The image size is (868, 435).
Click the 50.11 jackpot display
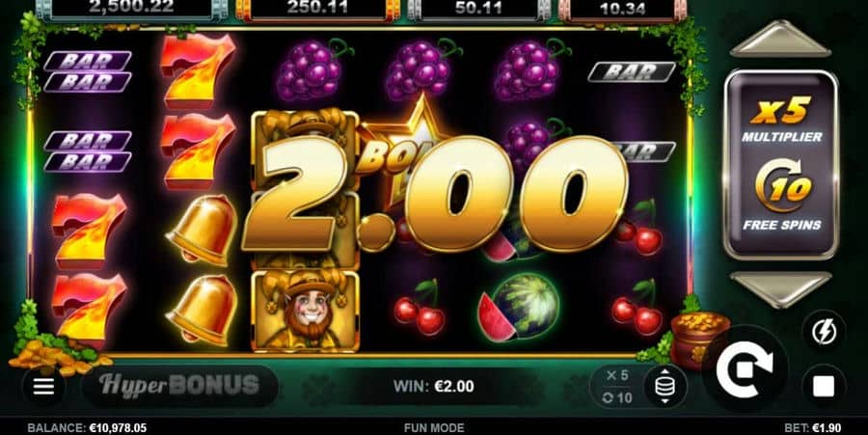[478, 9]
